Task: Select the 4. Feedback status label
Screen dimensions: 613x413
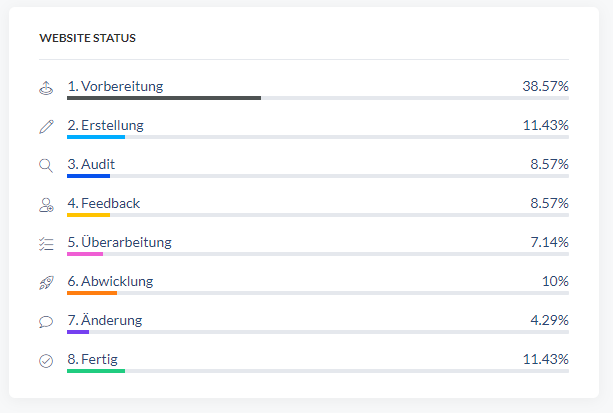Action: (103, 203)
